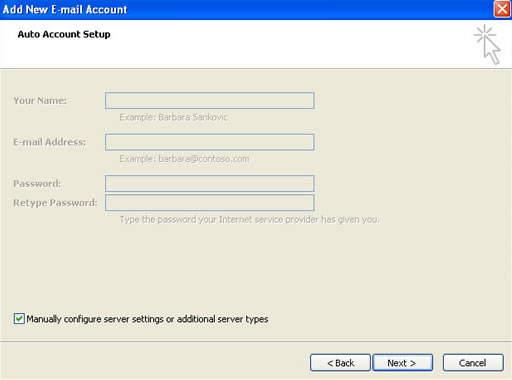Go to Next step of setup
This screenshot has height=380, width=512.
pos(402,362)
